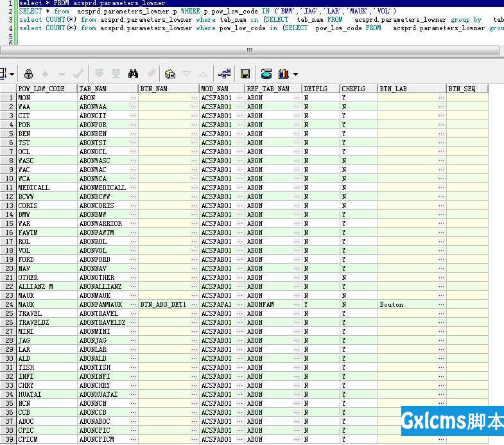The height and width of the screenshot is (445, 504).
Task: Click the ellipsis button beside ABONTRAVELDZ
Action: coord(133,322)
